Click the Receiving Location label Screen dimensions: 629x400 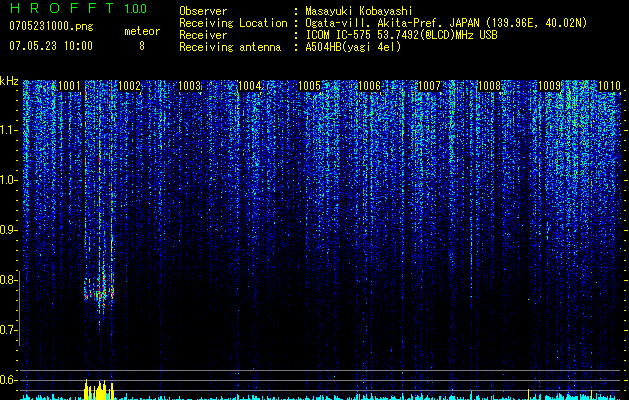click(x=233, y=23)
